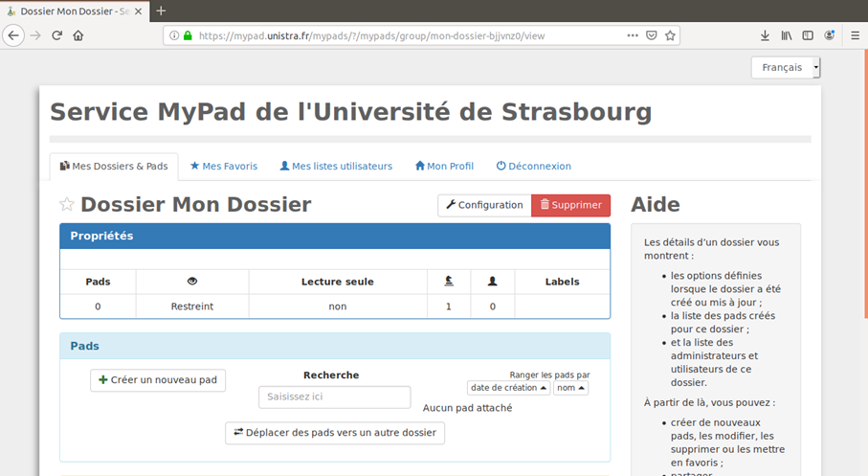
Task: Click the users icon column header
Action: (x=492, y=281)
